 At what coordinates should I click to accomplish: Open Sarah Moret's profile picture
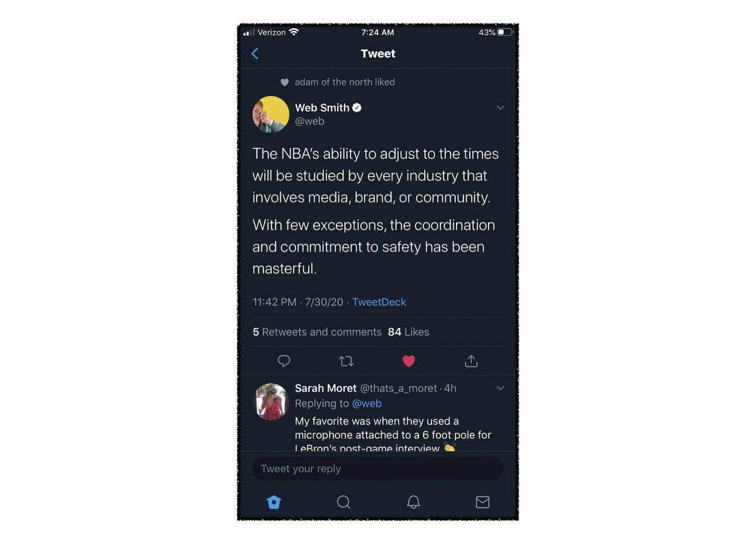click(271, 402)
